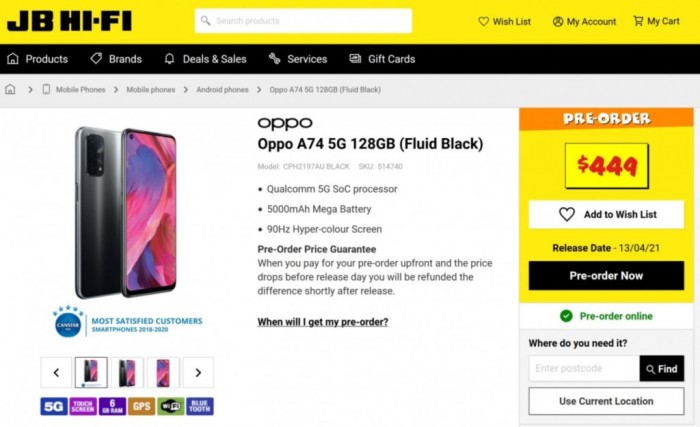Open the Products menu
Image resolution: width=700 pixels, height=427 pixels.
[x=37, y=59]
